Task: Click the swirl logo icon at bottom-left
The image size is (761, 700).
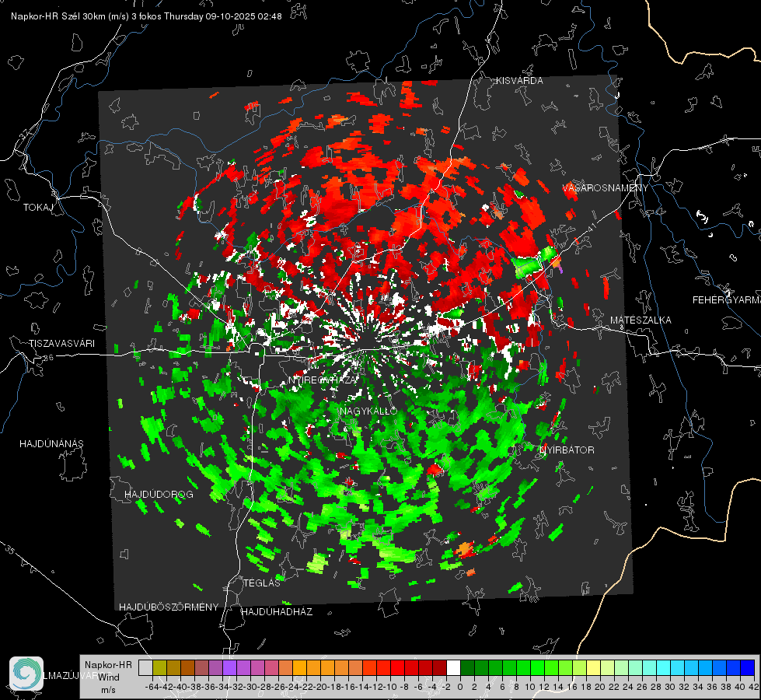Action: [26, 674]
